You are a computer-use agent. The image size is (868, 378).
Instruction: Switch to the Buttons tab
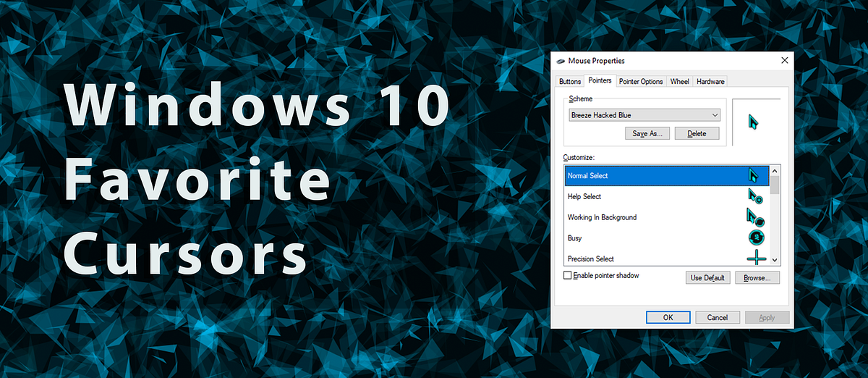point(570,81)
